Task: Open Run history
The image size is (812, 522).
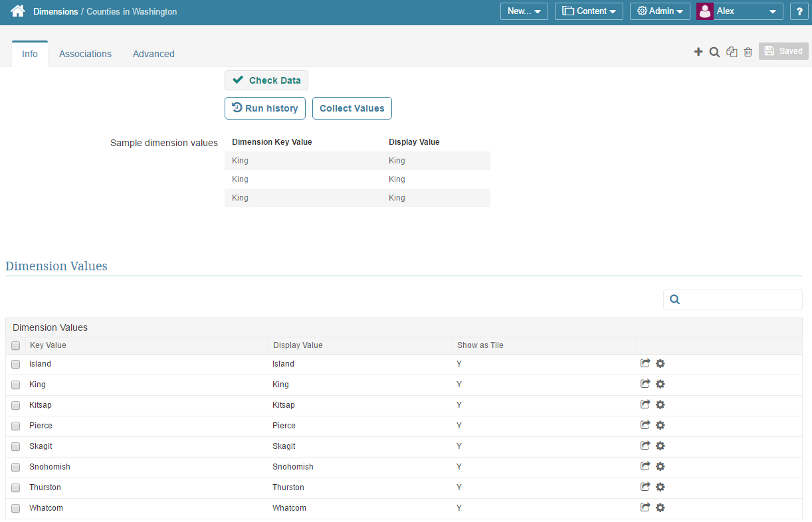Action: pyautogui.click(x=264, y=108)
